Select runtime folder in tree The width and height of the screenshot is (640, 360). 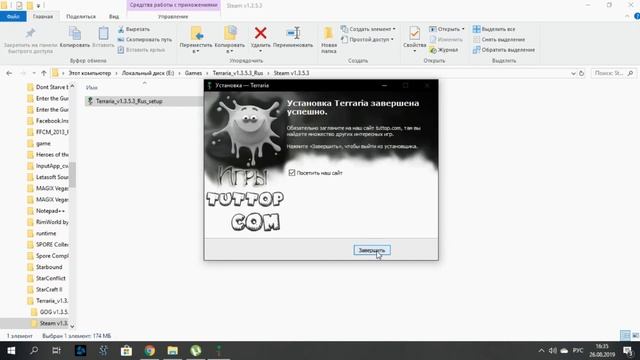click(41, 233)
